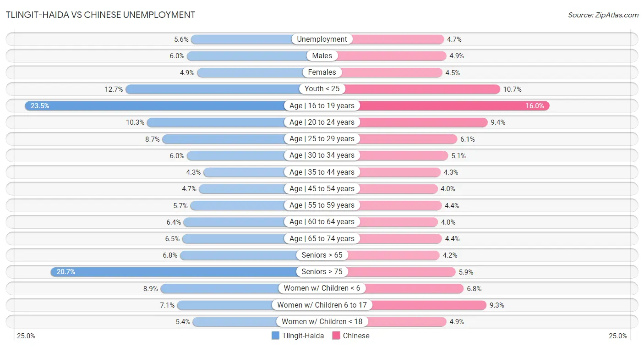Click the Males category label
644x347 pixels.
pyautogui.click(x=322, y=56)
